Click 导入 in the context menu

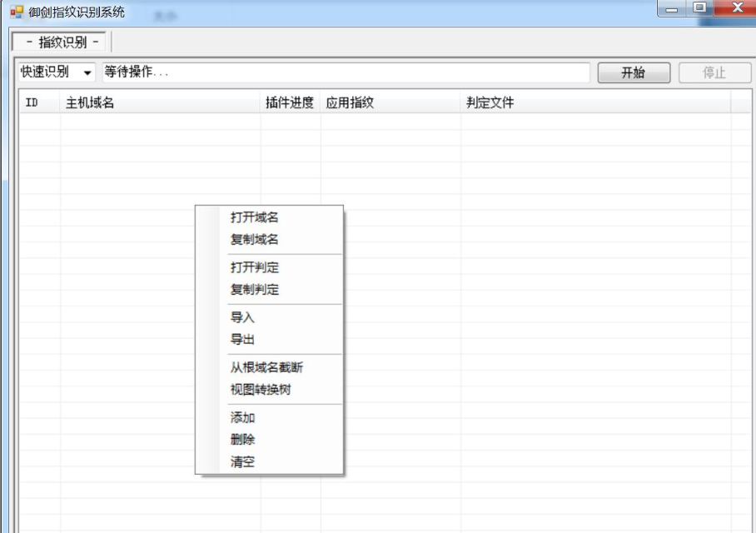243,318
